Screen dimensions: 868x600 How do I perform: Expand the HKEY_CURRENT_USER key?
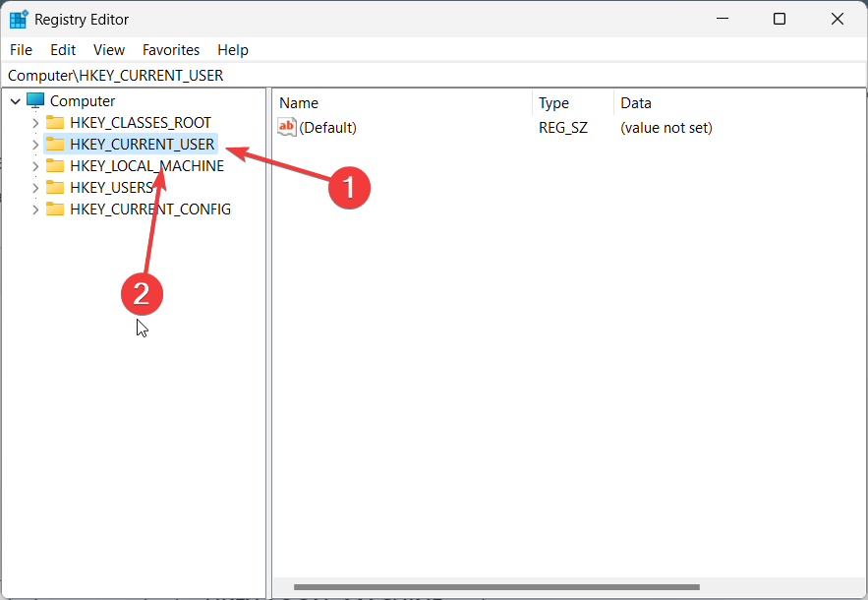click(35, 145)
